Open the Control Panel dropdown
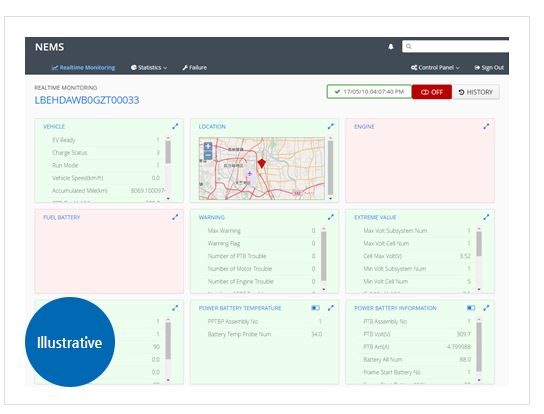544x414 pixels. click(x=435, y=68)
